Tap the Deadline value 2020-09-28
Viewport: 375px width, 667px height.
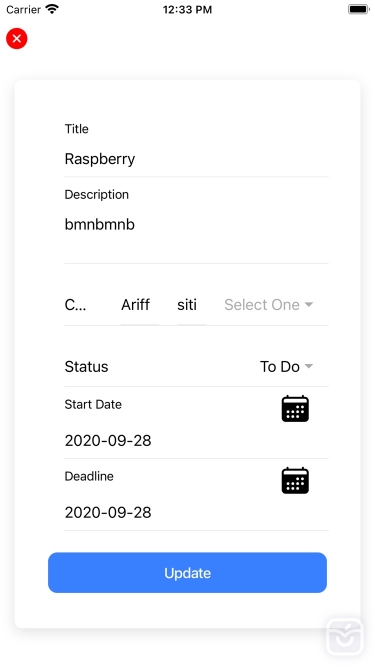point(108,513)
